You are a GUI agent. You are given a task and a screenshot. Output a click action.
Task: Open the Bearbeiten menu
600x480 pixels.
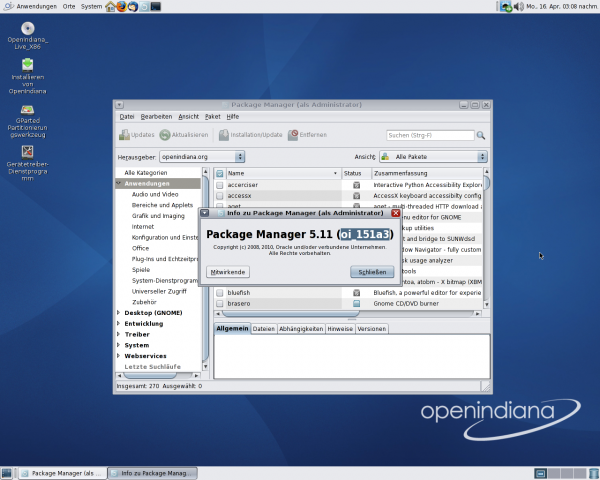tap(156, 116)
